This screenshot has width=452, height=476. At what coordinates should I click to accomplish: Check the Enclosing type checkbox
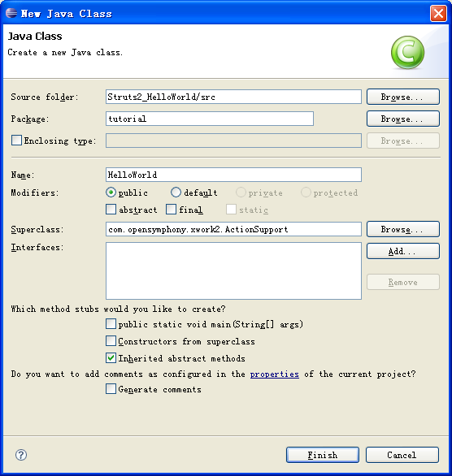pyautogui.click(x=17, y=141)
